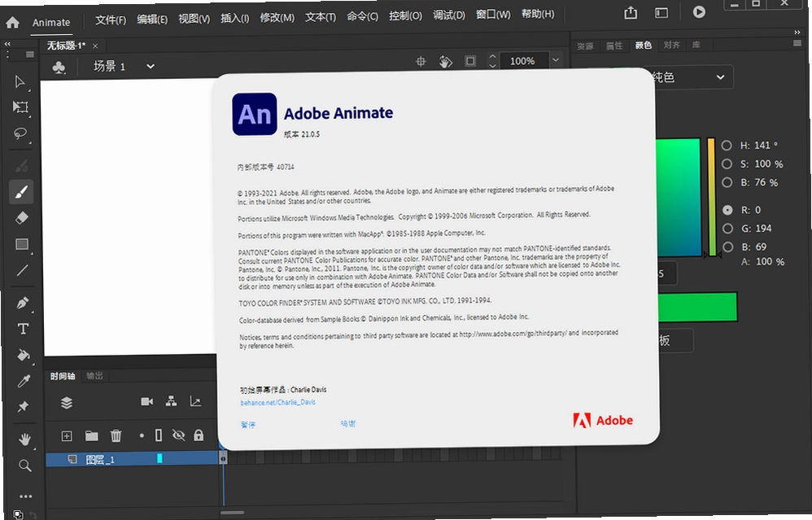Open the zoom percentage dropdown arrow
Screen dimensions: 812x520
pos(556,60)
